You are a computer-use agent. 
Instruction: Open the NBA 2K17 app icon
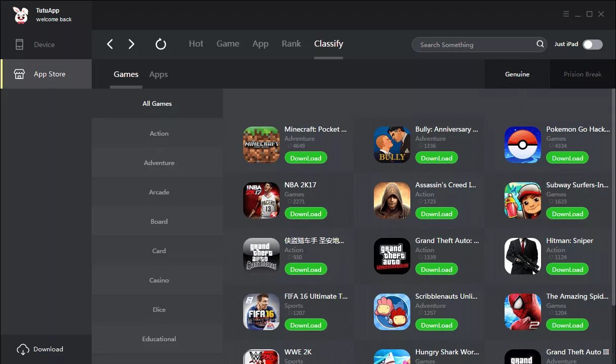(261, 200)
